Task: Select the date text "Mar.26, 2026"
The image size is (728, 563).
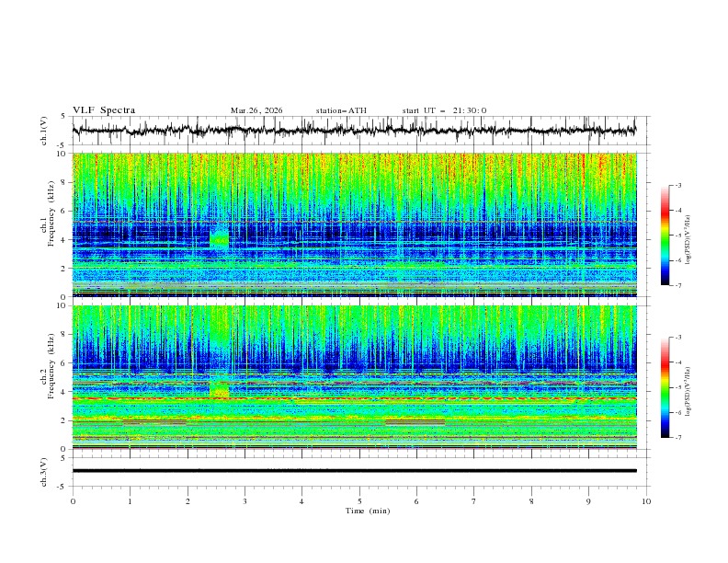Action: pyautogui.click(x=256, y=110)
